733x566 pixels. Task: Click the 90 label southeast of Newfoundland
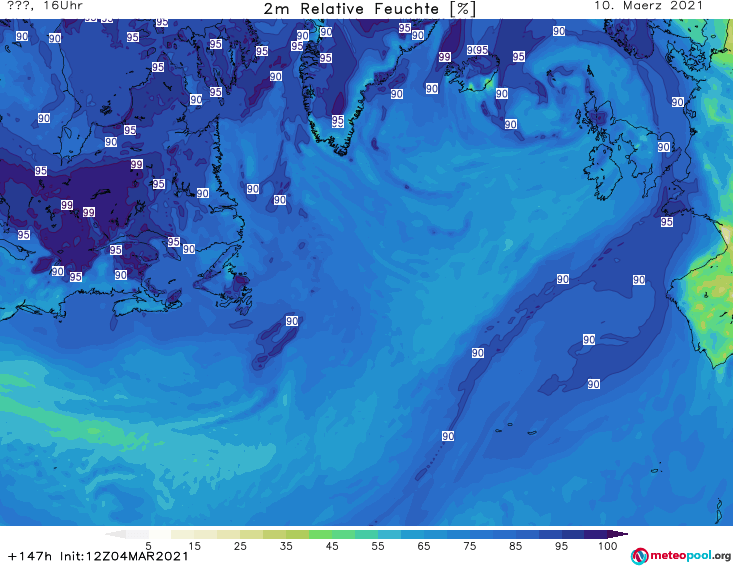(292, 321)
